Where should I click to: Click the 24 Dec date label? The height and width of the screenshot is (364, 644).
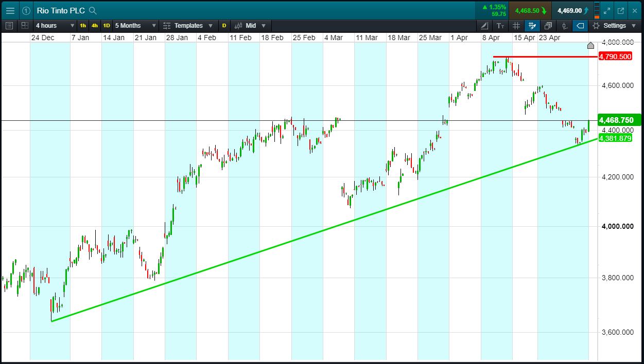tap(43, 38)
